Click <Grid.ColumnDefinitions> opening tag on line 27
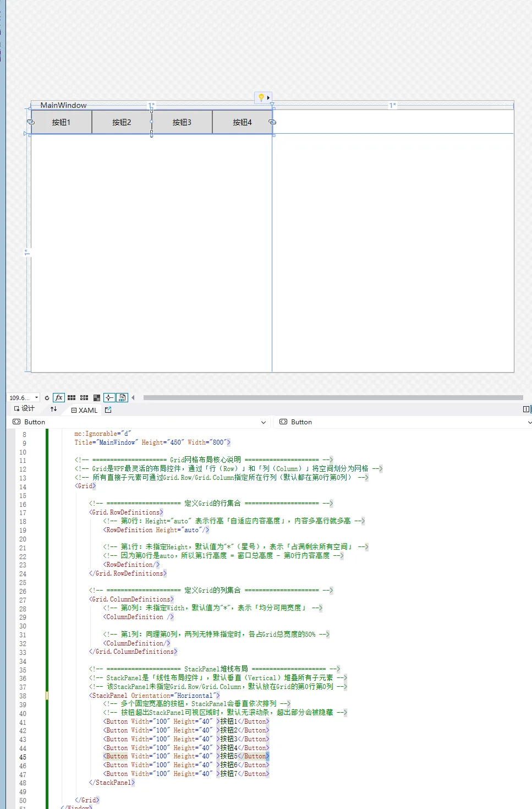This screenshot has width=532, height=809. (x=131, y=599)
